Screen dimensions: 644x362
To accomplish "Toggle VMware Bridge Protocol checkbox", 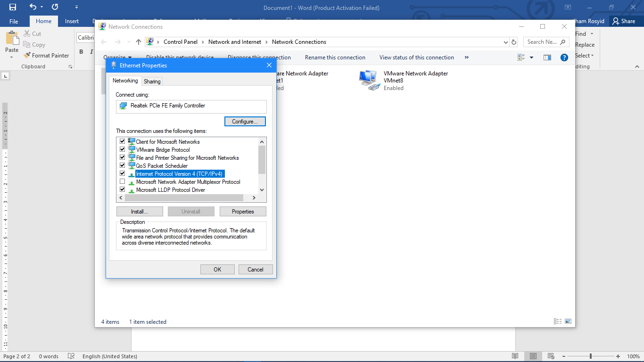I will pos(123,149).
